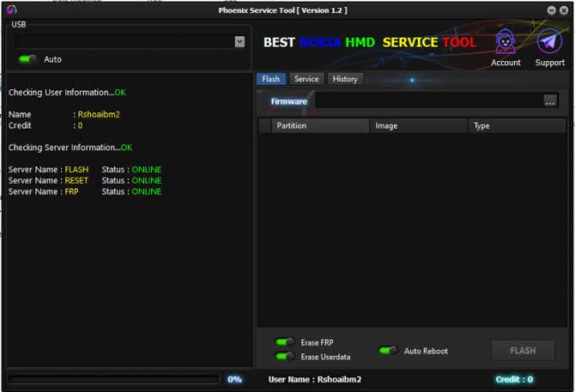Browse firmware with the ellipsis button
575x392 pixels.
pos(550,101)
